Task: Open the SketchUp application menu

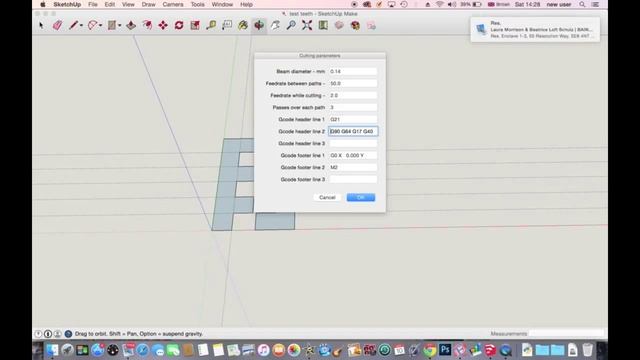Action: pyautogui.click(x=67, y=4)
